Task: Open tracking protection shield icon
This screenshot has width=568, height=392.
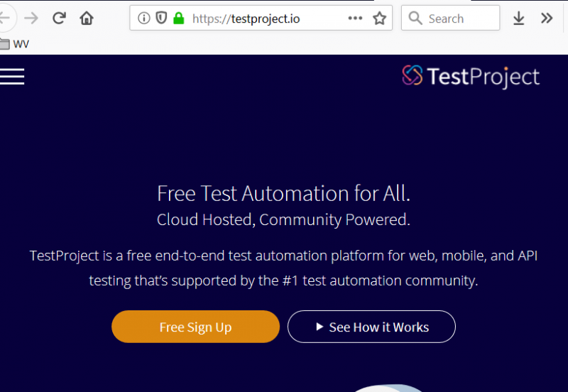Action: point(161,18)
